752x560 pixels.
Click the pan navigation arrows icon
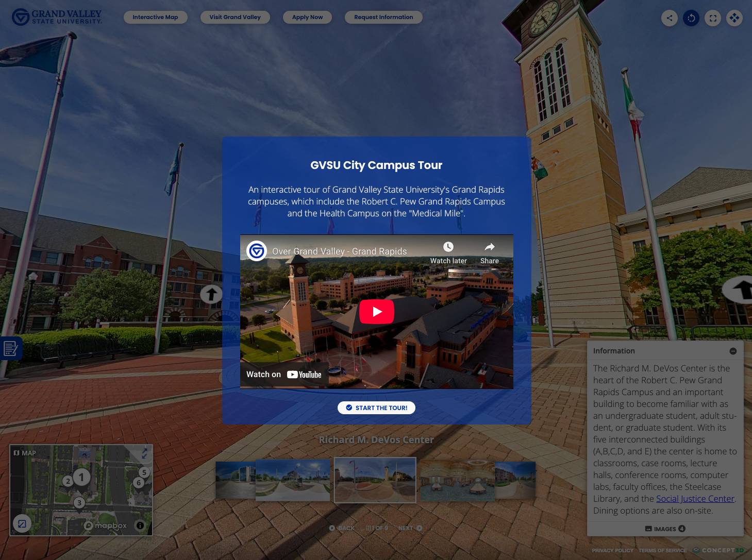click(734, 18)
